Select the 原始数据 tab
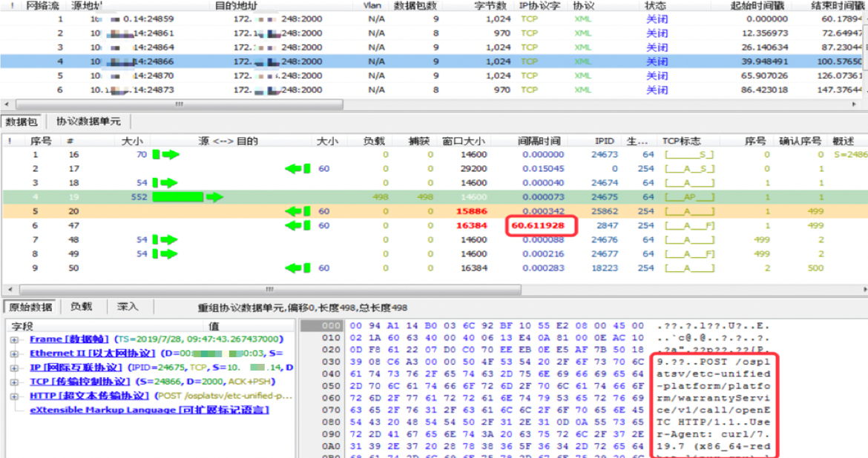Screen dimensions: 868x458 tap(30, 307)
